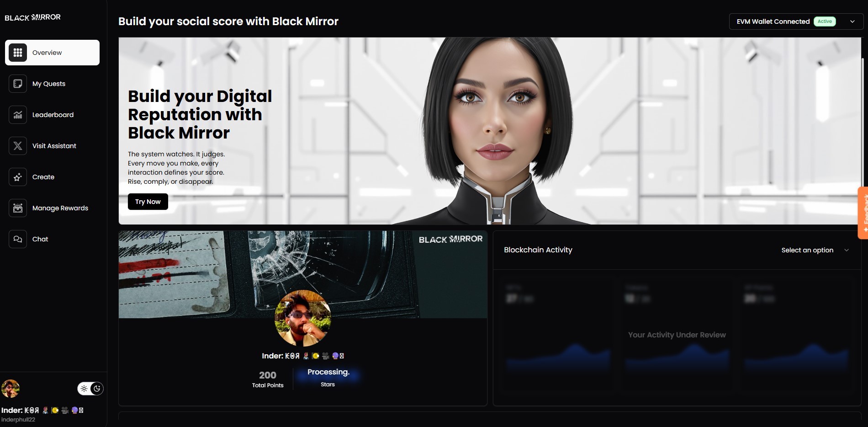Click the profile picture on card
868x427 pixels.
coord(303,318)
